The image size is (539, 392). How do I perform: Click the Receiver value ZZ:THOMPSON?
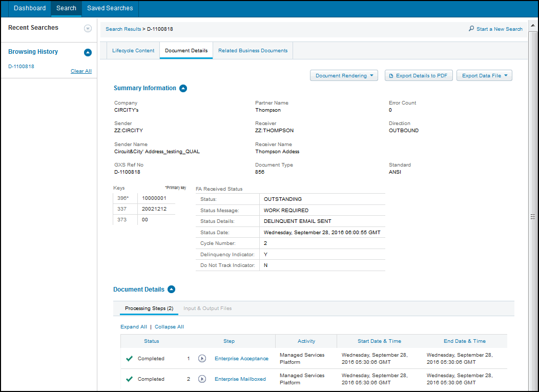pyautogui.click(x=274, y=131)
